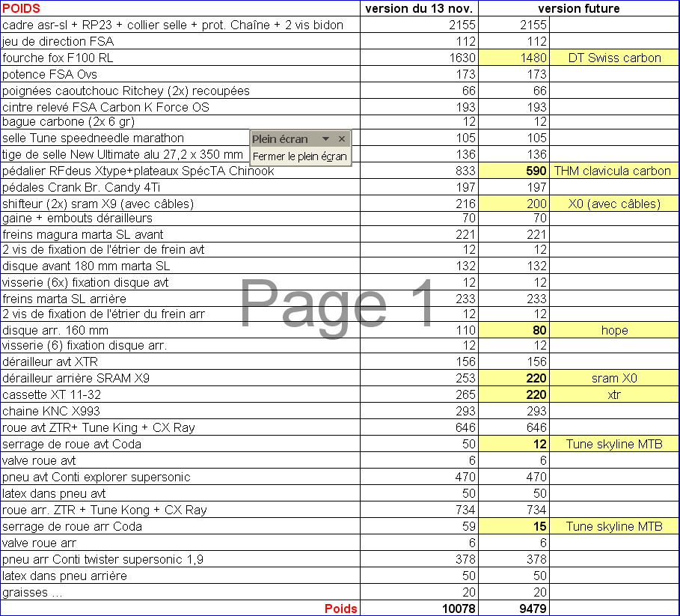Click the 'pédalier RFdeus Xtype+plateaux' row label
Viewport: 680px width, 616px height.
click(180, 171)
